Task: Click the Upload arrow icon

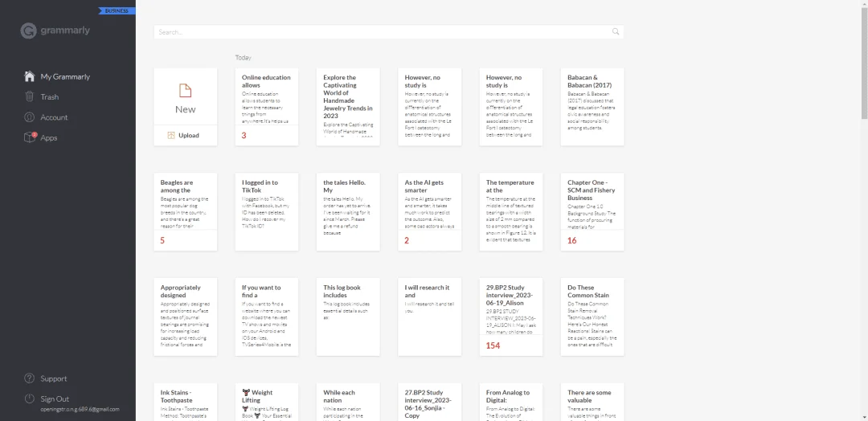Action: point(171,136)
